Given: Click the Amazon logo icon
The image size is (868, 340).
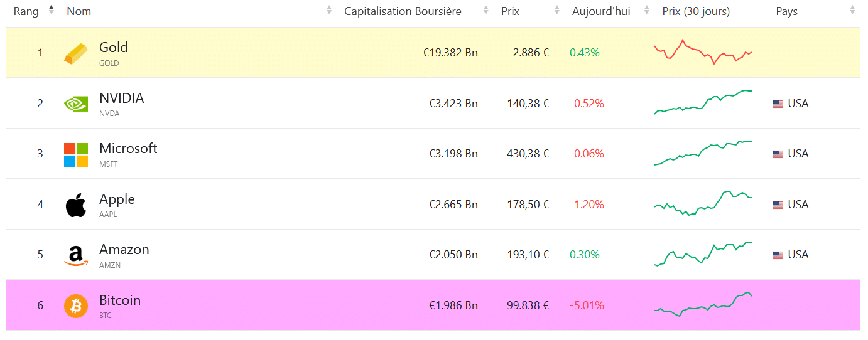Looking at the screenshot, I should (76, 256).
